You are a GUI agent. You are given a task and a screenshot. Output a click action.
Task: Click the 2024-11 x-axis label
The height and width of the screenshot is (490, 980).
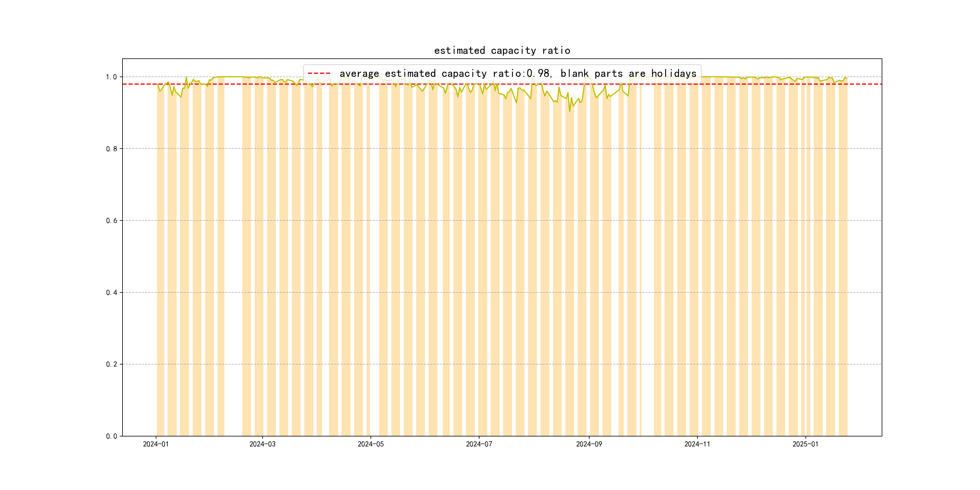click(x=697, y=444)
